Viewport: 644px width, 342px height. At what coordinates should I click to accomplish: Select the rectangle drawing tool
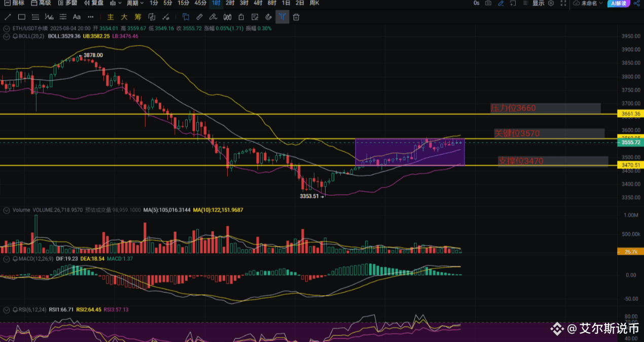click(21, 17)
